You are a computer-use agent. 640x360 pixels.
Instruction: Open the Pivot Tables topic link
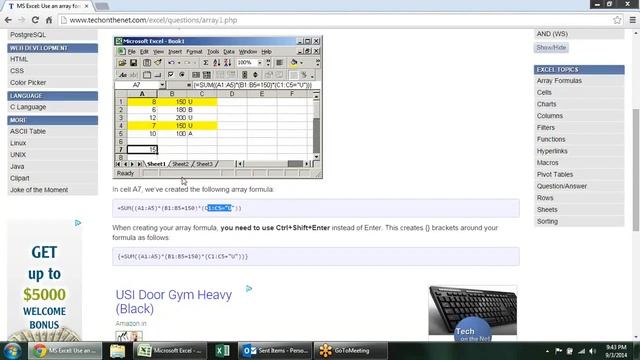pyautogui.click(x=555, y=174)
